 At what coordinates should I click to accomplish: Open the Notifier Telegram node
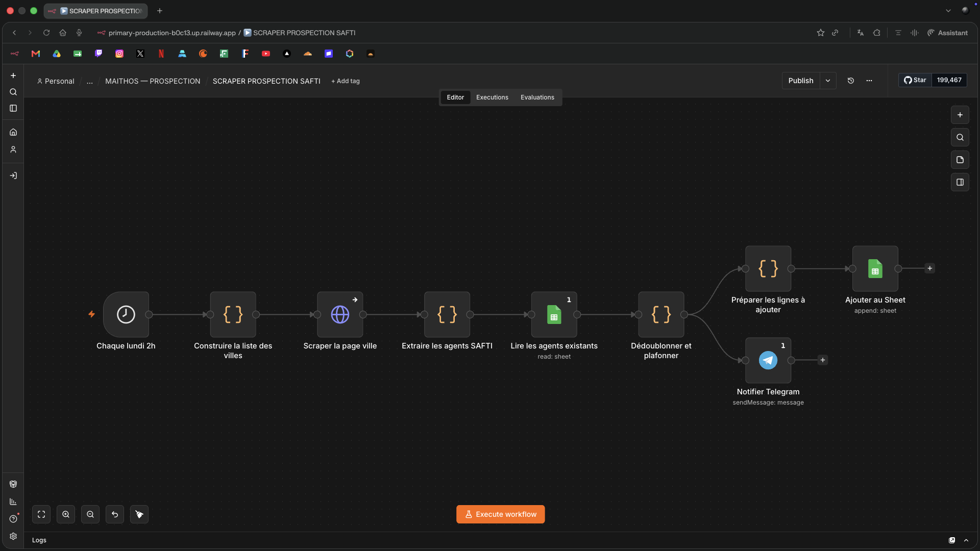coord(768,360)
